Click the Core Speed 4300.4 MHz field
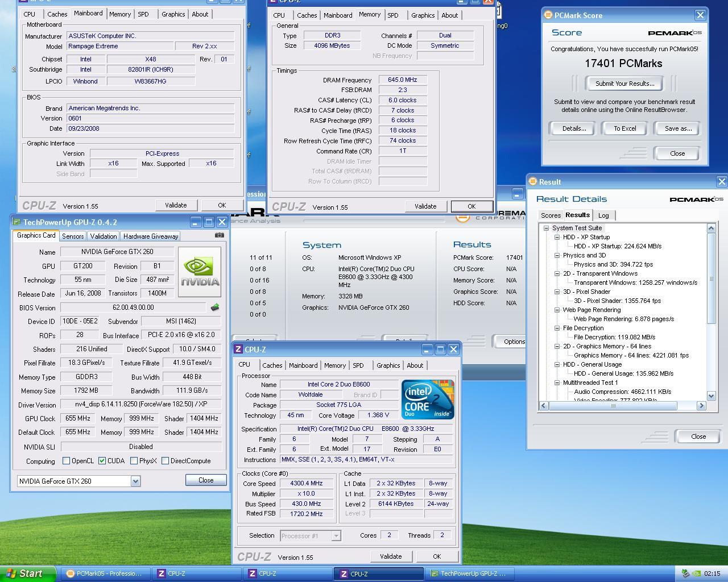 click(306, 484)
